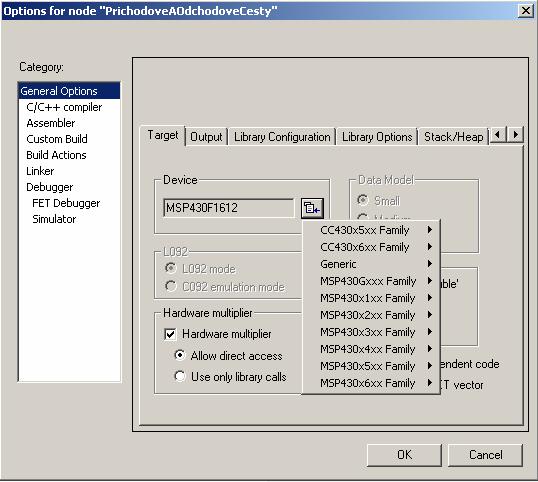Select Allow direct access radio button
Screen dimensions: 538x482
point(180,355)
